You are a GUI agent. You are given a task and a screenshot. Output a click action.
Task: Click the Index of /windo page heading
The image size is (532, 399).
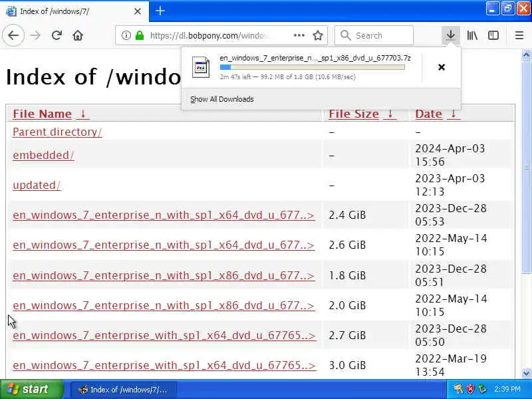(93, 76)
